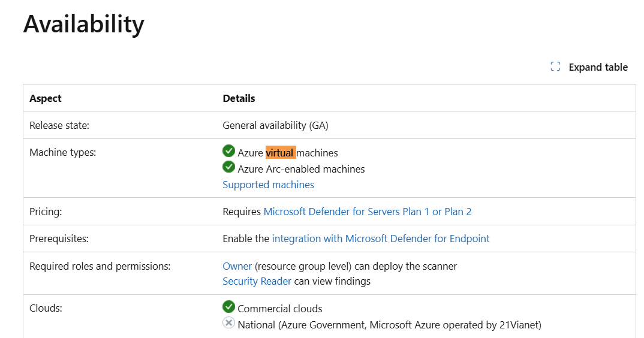Click Required roles and permissions: cell
The width and height of the screenshot is (644, 338).
click(100, 266)
